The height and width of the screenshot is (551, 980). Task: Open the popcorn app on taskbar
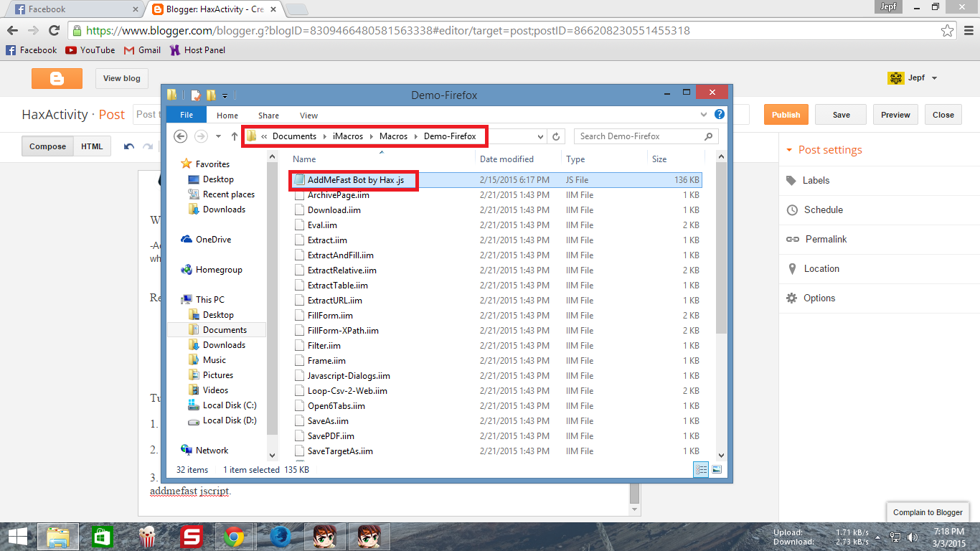click(146, 537)
